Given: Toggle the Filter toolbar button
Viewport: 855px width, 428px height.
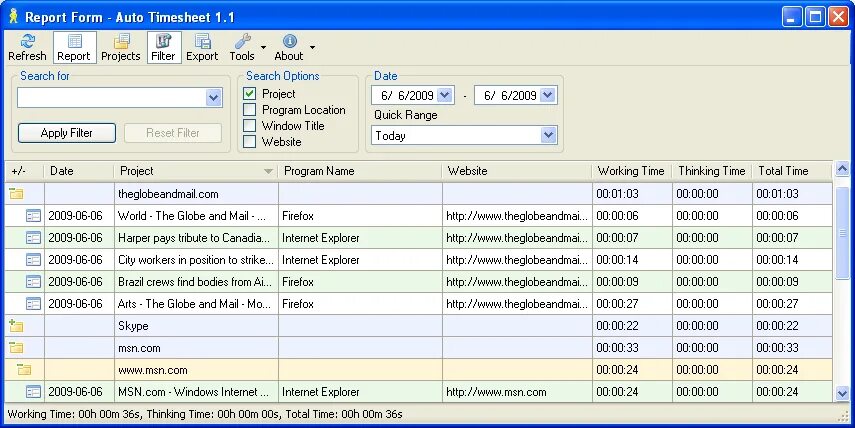Looking at the screenshot, I should [164, 47].
